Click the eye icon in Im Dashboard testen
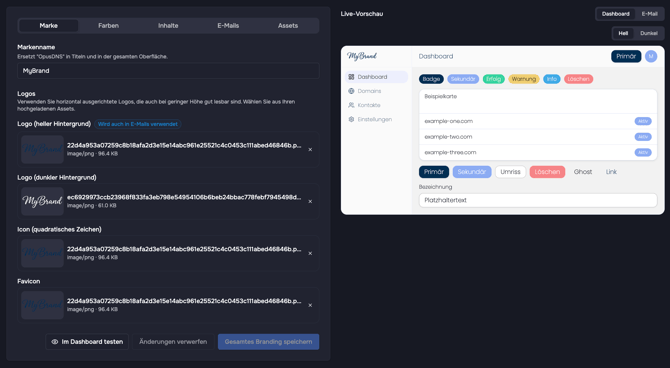 [55, 342]
